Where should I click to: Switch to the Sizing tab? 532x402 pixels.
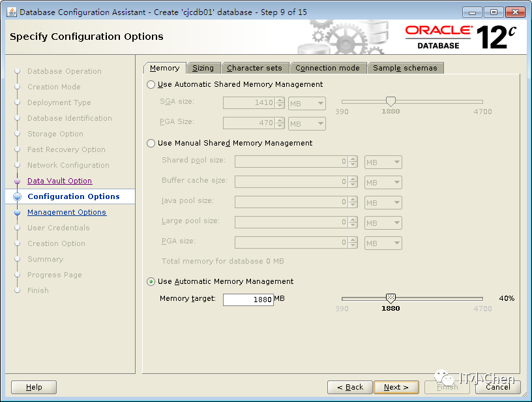(x=203, y=68)
